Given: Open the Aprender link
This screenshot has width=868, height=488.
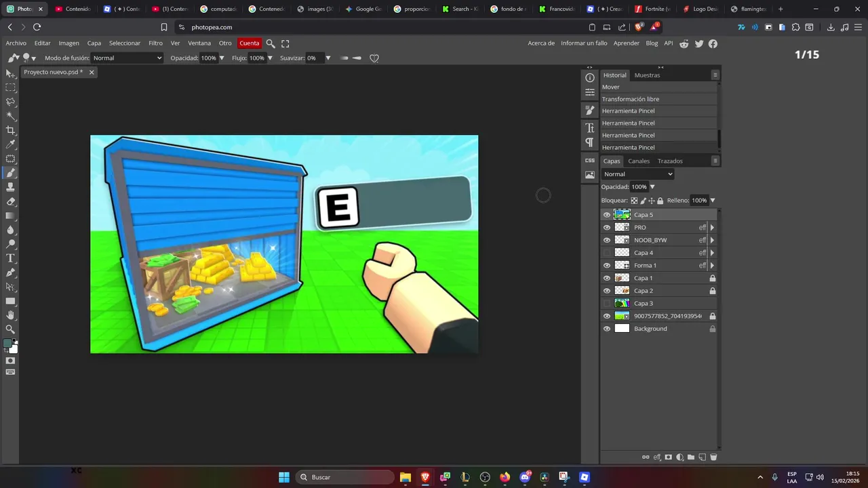Looking at the screenshot, I should click(x=627, y=43).
